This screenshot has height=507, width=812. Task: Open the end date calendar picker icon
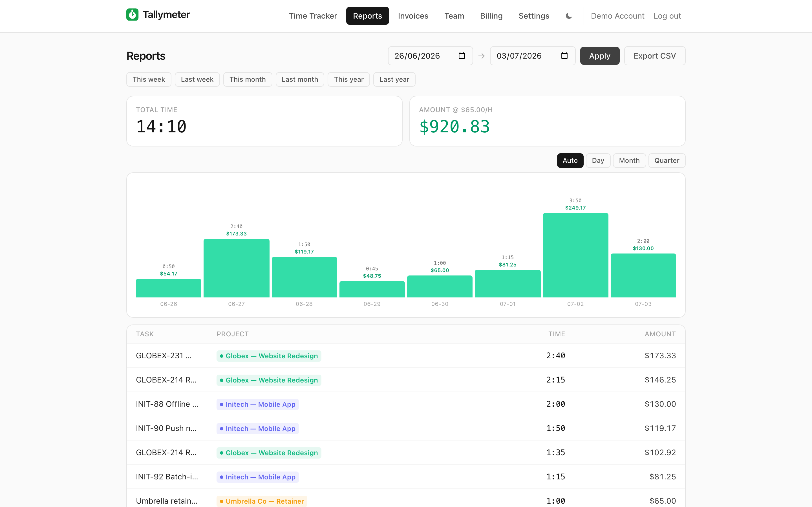point(564,56)
